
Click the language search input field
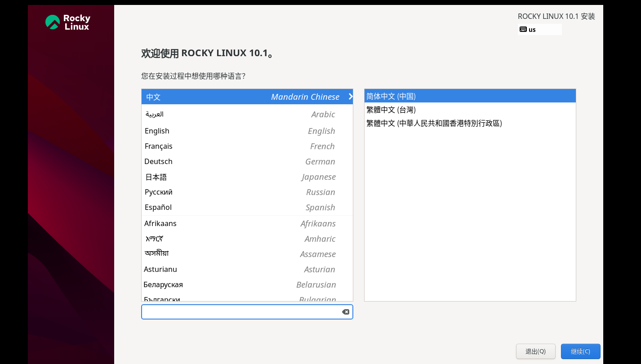click(x=247, y=312)
